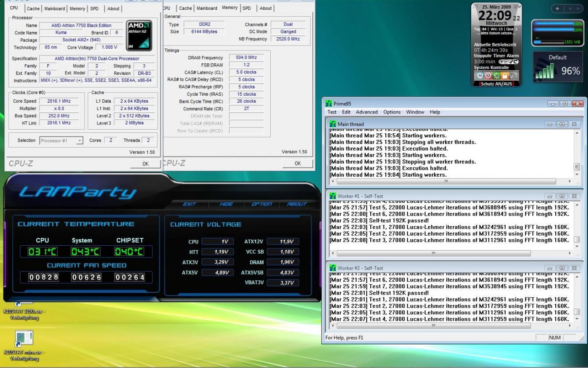Open the Help menu in Prime95
The width and height of the screenshot is (588, 368).
(435, 112)
